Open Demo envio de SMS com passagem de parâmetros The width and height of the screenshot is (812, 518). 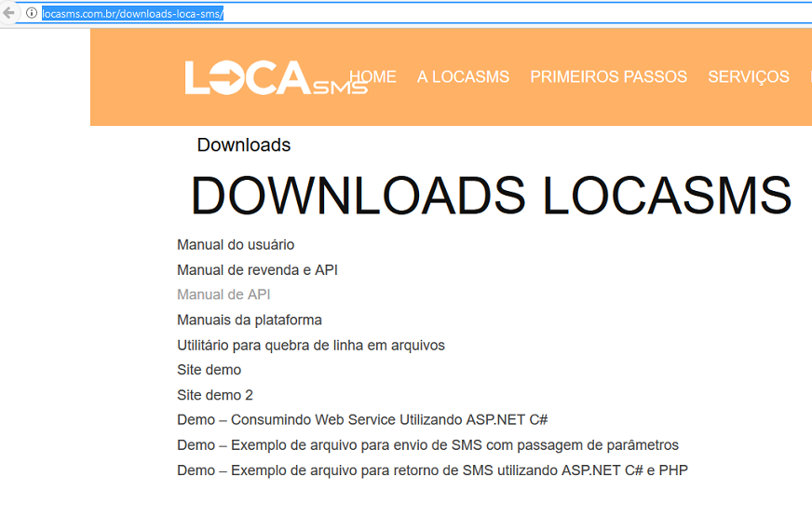click(x=427, y=445)
